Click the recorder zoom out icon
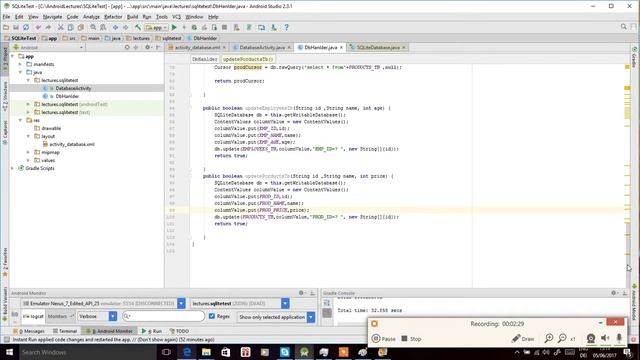 coord(562,338)
